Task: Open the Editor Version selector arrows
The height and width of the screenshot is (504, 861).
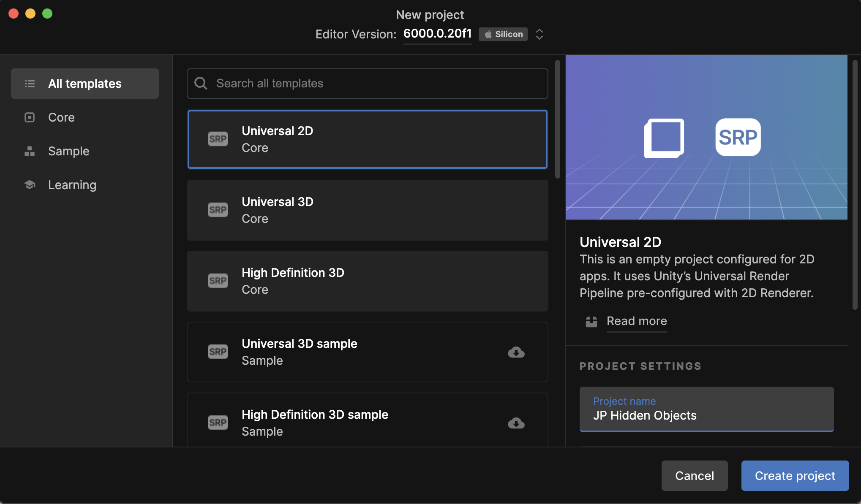Action: (x=539, y=34)
